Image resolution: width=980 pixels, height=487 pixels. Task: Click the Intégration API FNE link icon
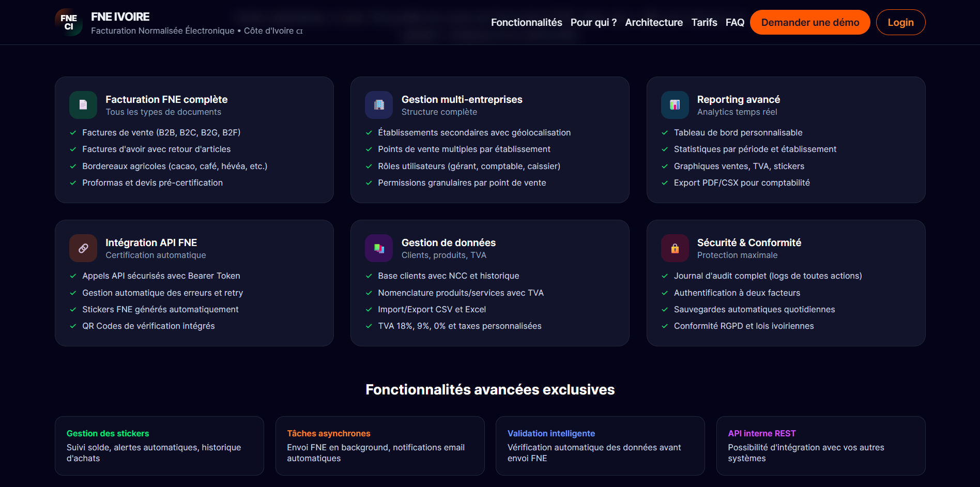pos(83,248)
